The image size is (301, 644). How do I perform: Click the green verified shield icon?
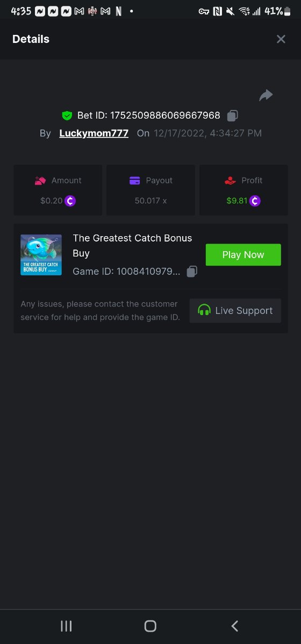(67, 115)
